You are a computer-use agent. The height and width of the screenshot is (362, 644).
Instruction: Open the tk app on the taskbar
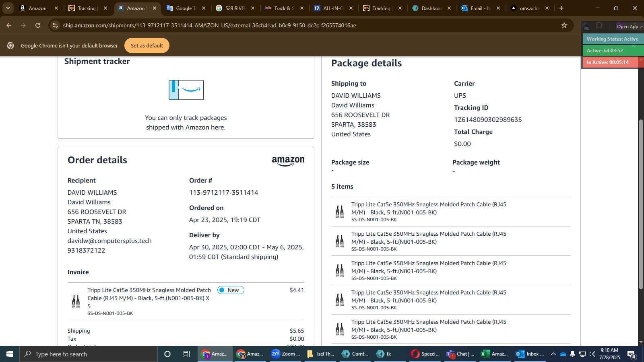point(390,354)
